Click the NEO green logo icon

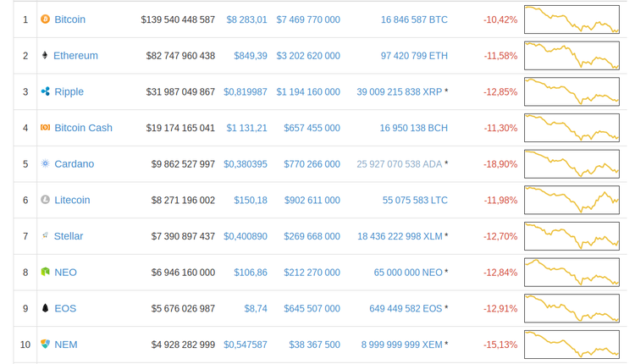pos(46,273)
